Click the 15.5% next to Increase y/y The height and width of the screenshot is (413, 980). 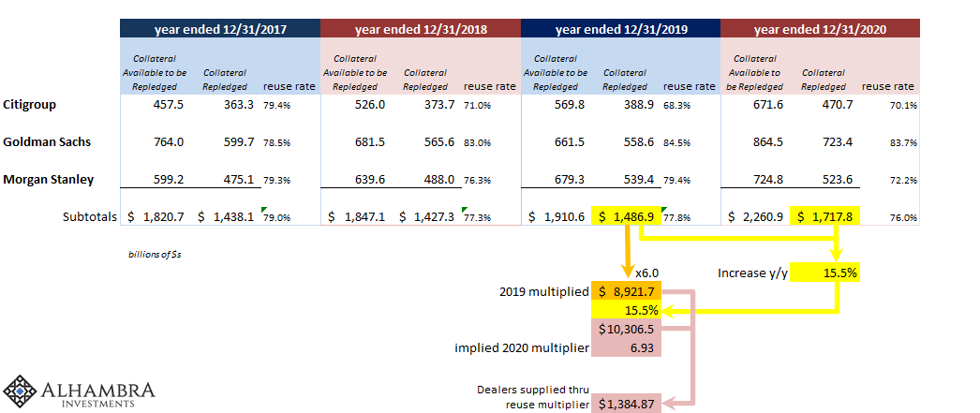825,273
